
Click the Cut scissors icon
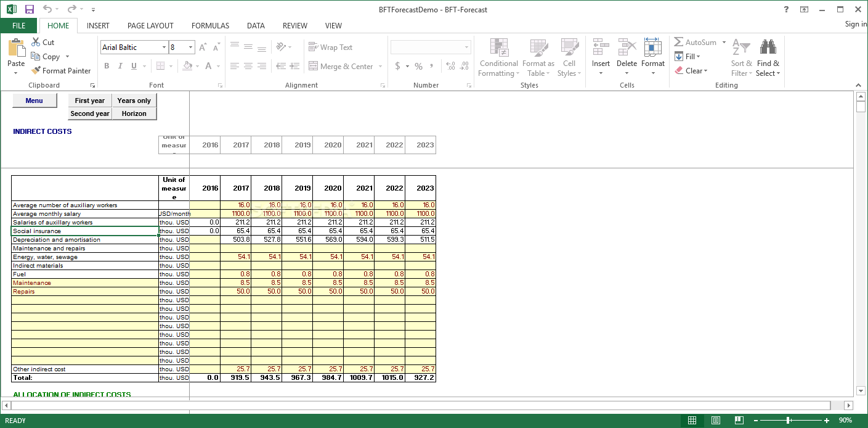(x=36, y=42)
